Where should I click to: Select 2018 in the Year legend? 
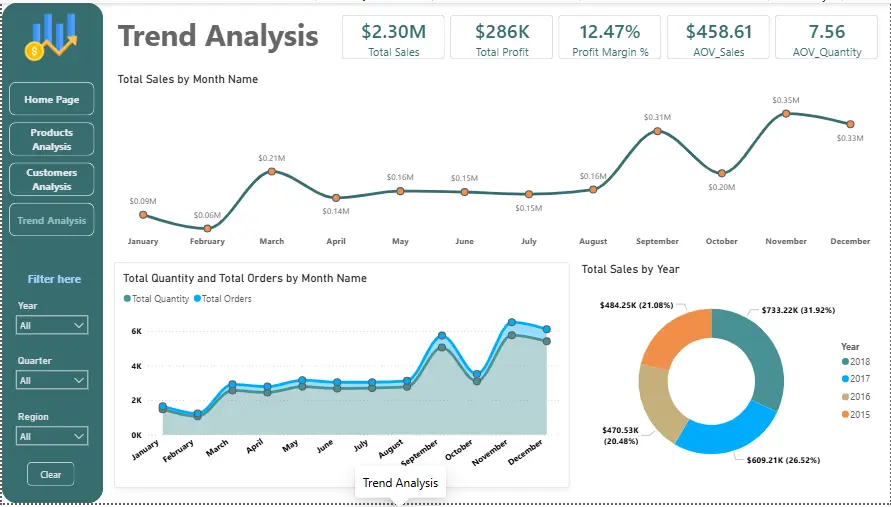pyautogui.click(x=856, y=361)
